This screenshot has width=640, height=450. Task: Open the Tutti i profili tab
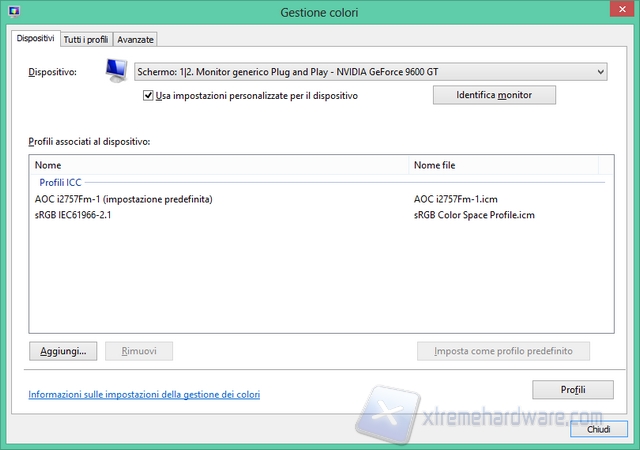tap(85, 39)
